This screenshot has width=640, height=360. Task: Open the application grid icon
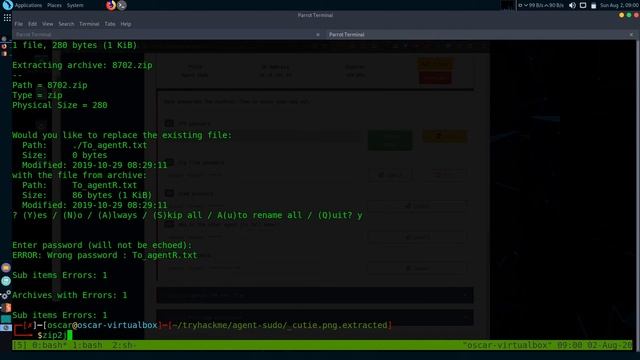coord(7,18)
